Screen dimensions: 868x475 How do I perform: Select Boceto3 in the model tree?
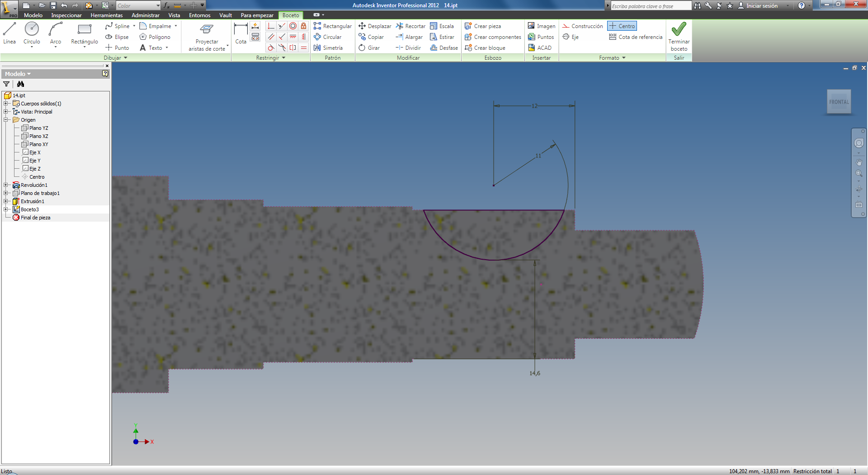[x=26, y=209]
